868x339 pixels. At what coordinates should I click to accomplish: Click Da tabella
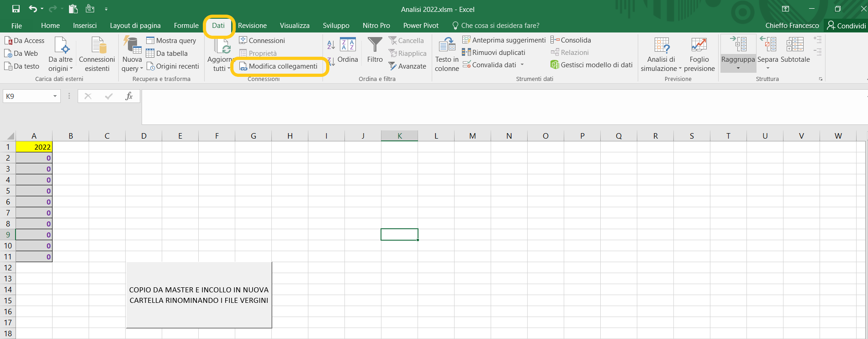click(x=167, y=54)
